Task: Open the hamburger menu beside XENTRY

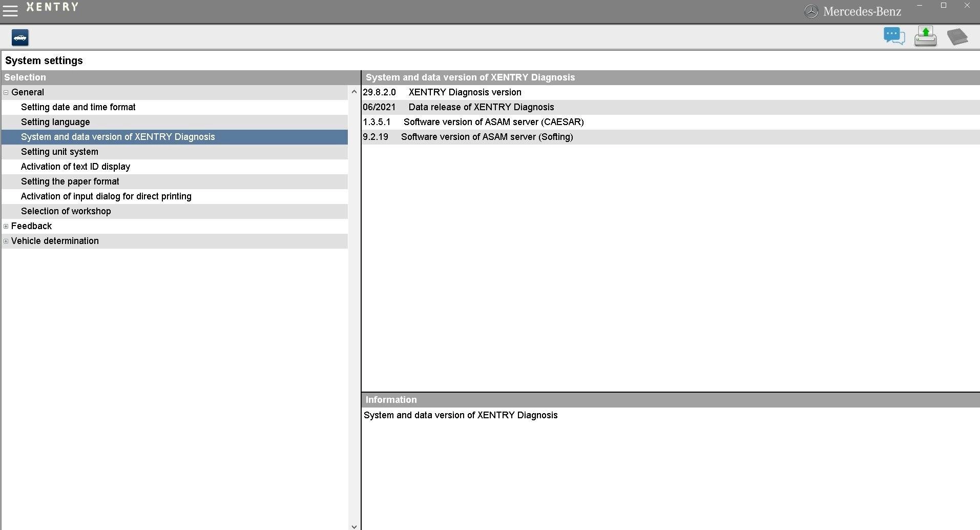Action: click(x=10, y=10)
